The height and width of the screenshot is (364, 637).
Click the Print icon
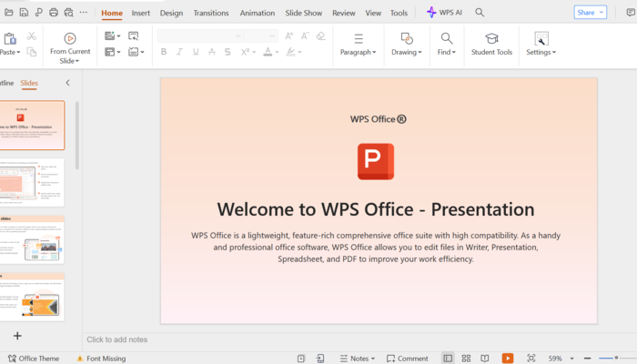[53, 13]
